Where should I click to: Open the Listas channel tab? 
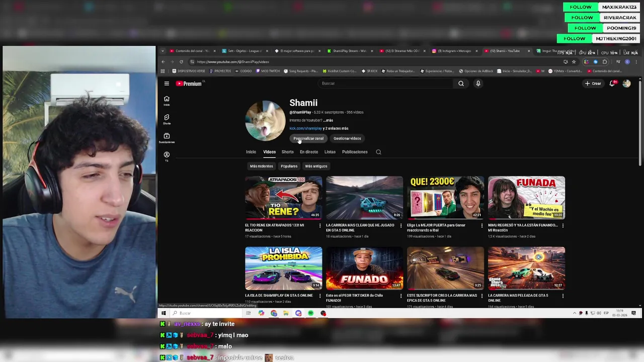[x=330, y=152]
